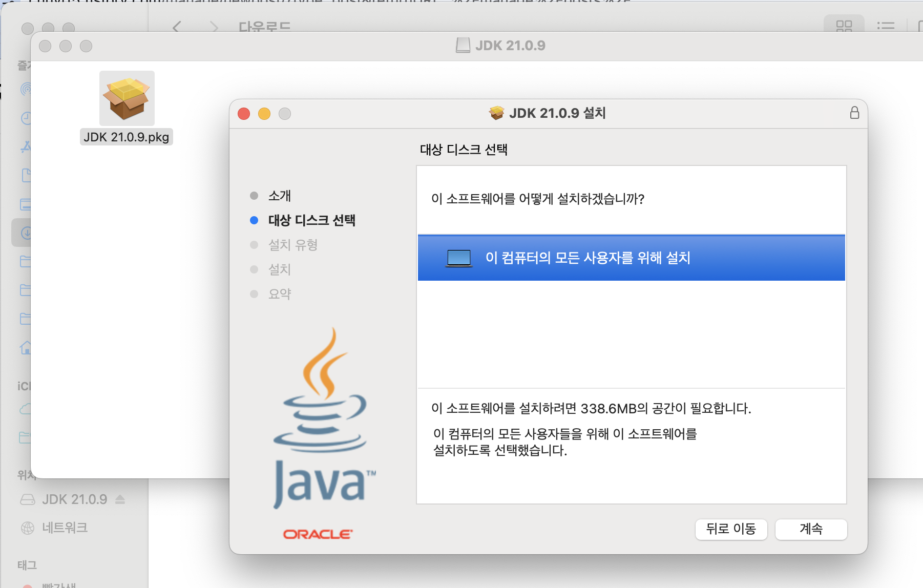
Task: Click the disk icon in JDK 21.0.9 window title
Action: (463, 46)
